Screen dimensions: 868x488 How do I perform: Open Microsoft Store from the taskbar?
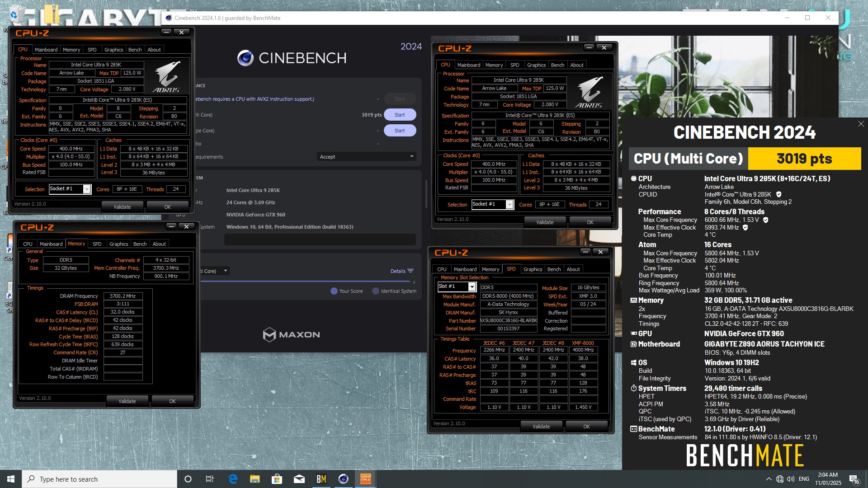[x=277, y=479]
